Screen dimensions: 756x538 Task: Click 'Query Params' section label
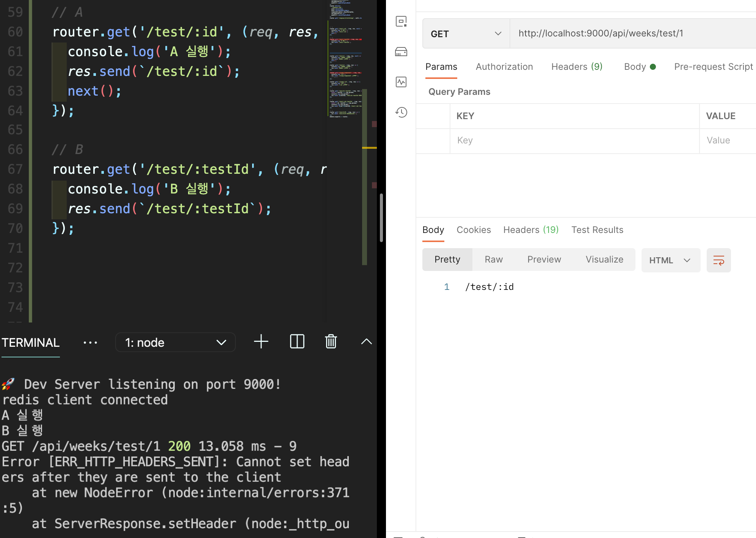(x=459, y=92)
